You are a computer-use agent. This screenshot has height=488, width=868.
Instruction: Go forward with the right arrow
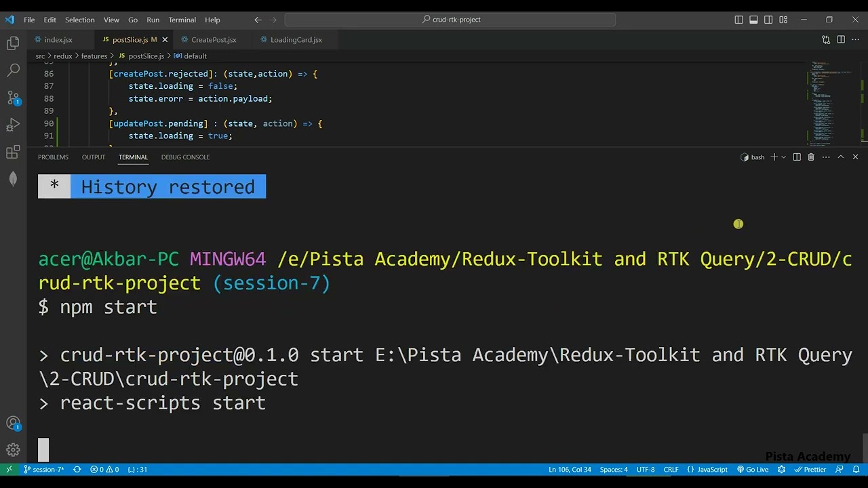(273, 20)
